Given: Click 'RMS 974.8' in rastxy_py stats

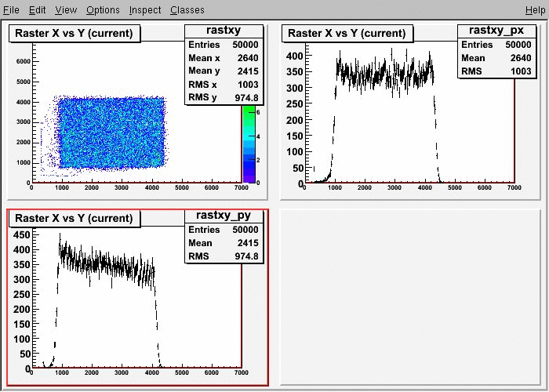Looking at the screenshot, I should pyautogui.click(x=224, y=256).
